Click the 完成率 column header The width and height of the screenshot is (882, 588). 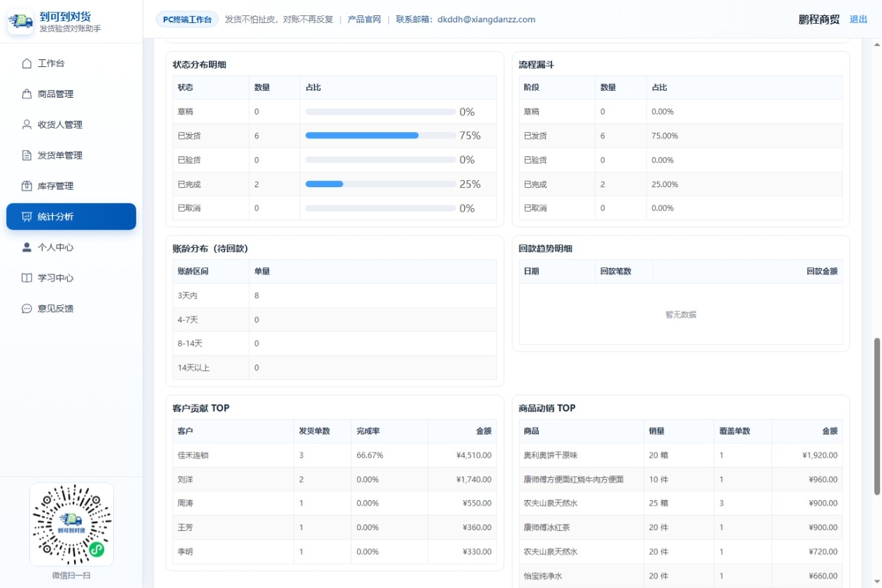pyautogui.click(x=368, y=431)
